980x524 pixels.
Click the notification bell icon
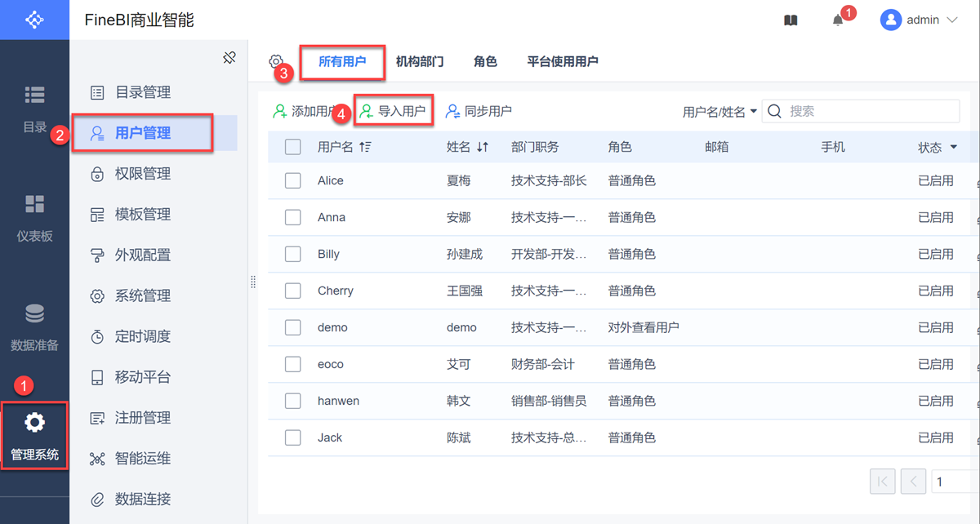coord(838,20)
